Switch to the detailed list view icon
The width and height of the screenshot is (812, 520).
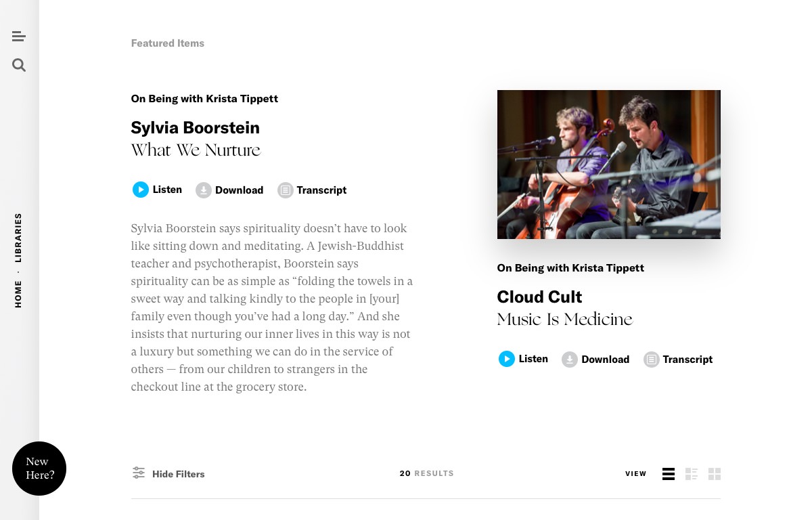692,474
